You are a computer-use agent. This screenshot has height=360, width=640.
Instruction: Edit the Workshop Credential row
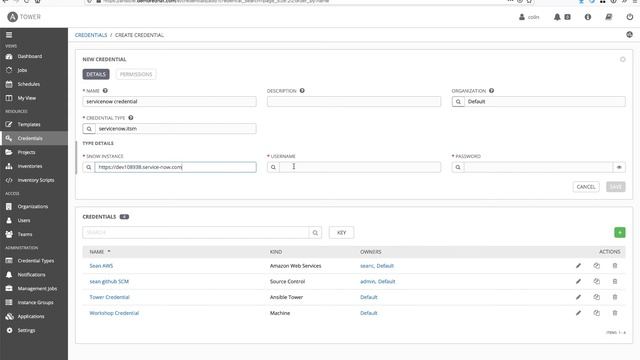[578, 313]
